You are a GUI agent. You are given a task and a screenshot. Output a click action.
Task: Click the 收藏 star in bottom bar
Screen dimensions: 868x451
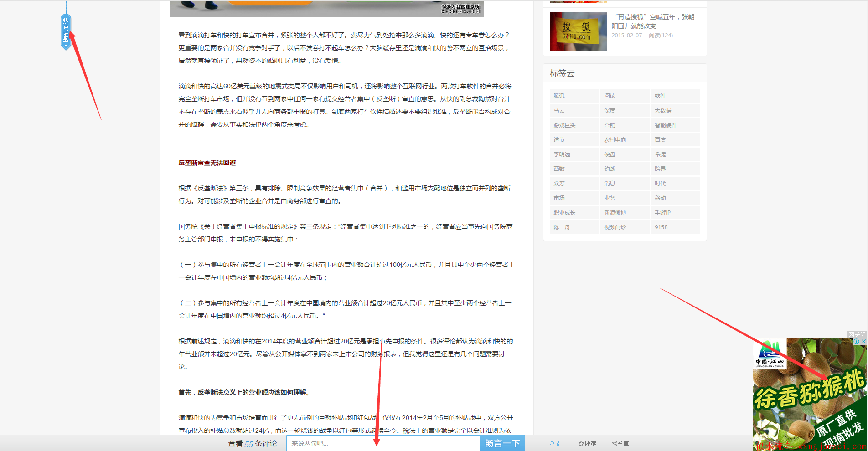click(587, 443)
